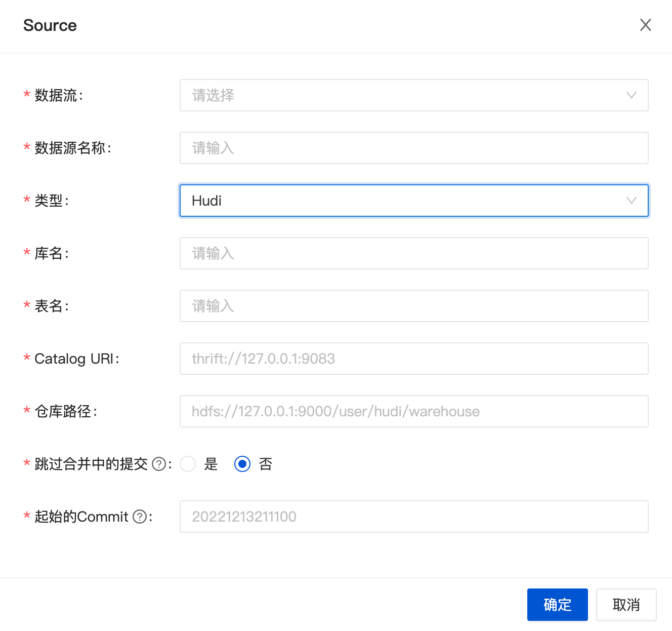Click the 类型 field label
Viewport: 672px width, 631px height.
49,201
